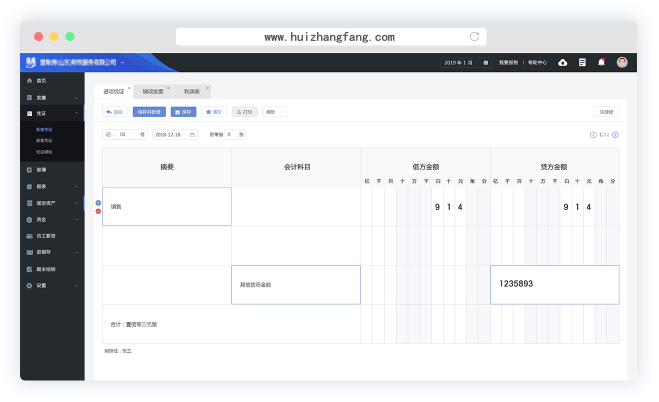Select the 2019年1月 accounting period picker
This screenshot has width=659, height=402.
tap(466, 63)
